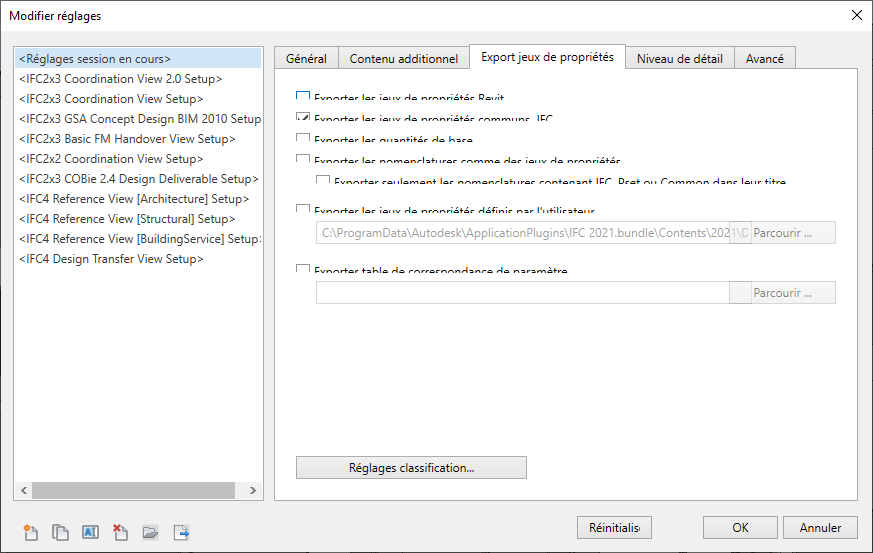
Task: Duplicate the selected setup icon
Action: [60, 532]
